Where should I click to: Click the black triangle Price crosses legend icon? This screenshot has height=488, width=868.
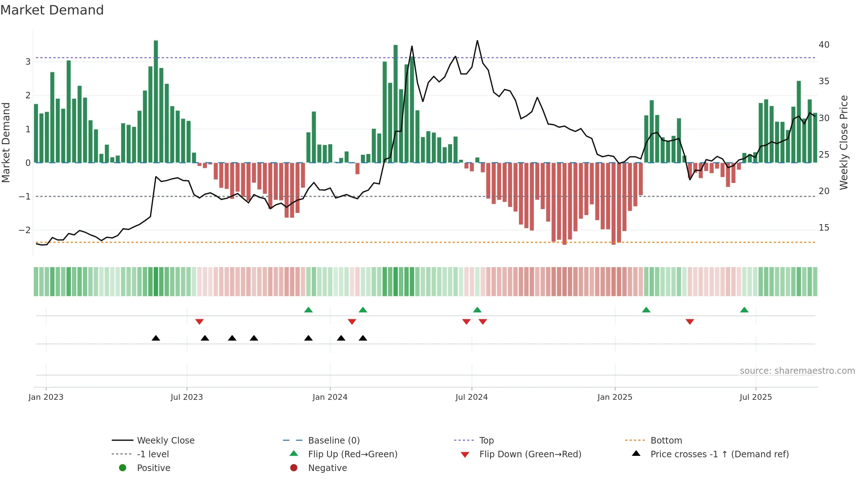[x=636, y=453]
